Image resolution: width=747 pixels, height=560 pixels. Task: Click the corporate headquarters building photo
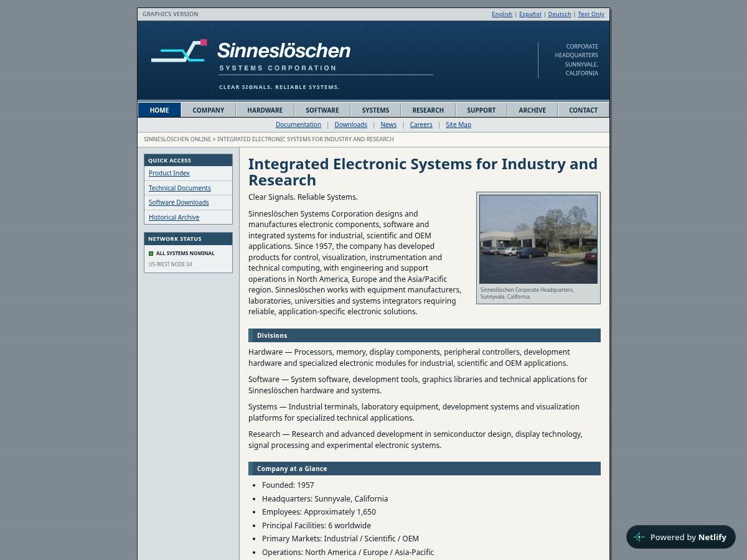click(538, 239)
